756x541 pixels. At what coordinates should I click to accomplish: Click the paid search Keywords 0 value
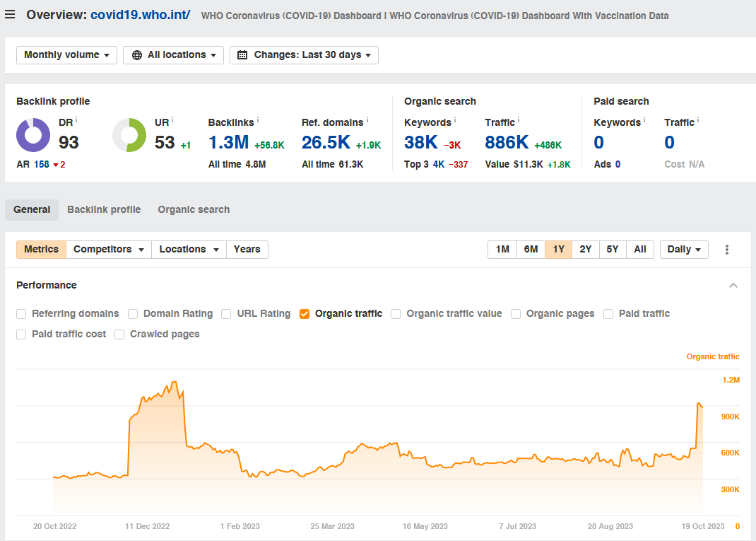click(599, 142)
